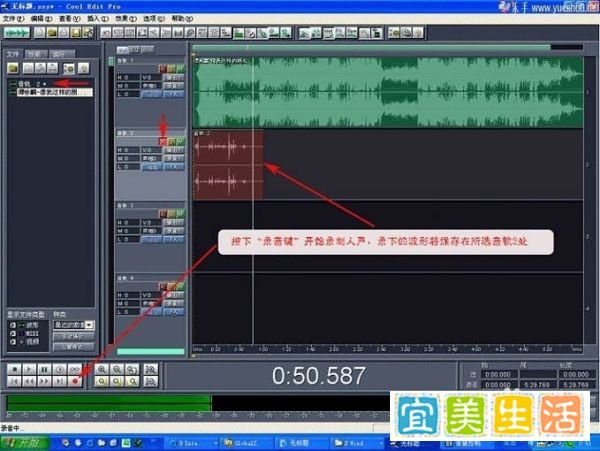Click the yellow Zoom to Right Edge icon
The height and width of the screenshot is (451, 600).
coord(132,381)
